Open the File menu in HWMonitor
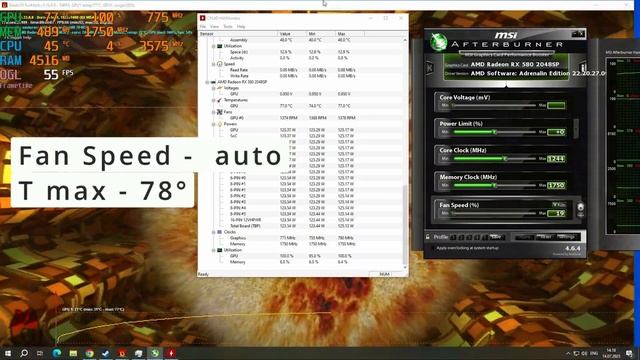Image resolution: width=640 pixels, height=360 pixels. point(202,27)
